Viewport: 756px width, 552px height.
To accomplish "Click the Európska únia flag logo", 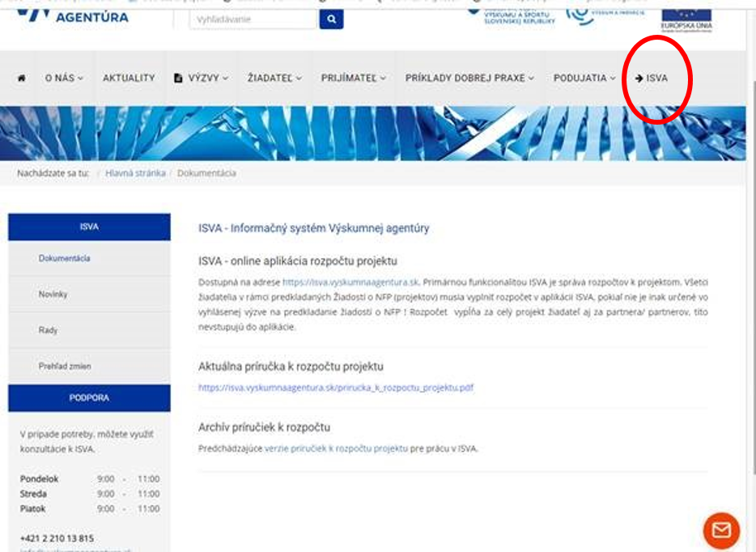I will [686, 15].
